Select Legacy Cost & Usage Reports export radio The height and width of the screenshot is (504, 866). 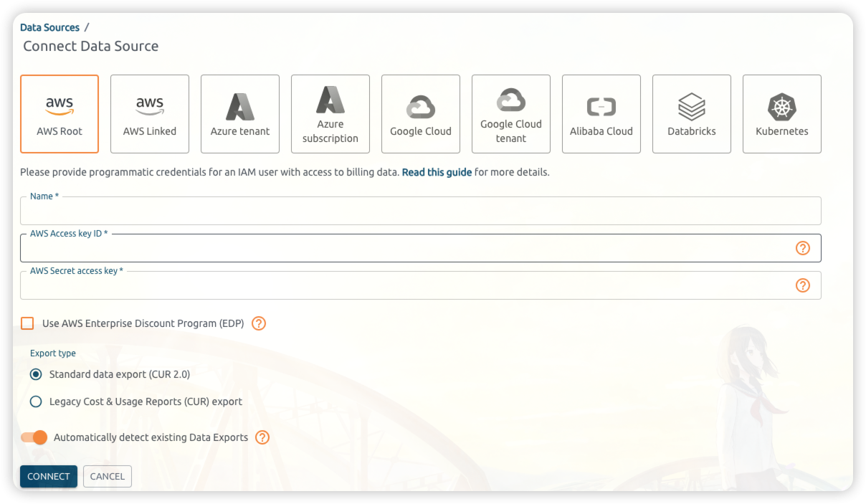coord(36,401)
